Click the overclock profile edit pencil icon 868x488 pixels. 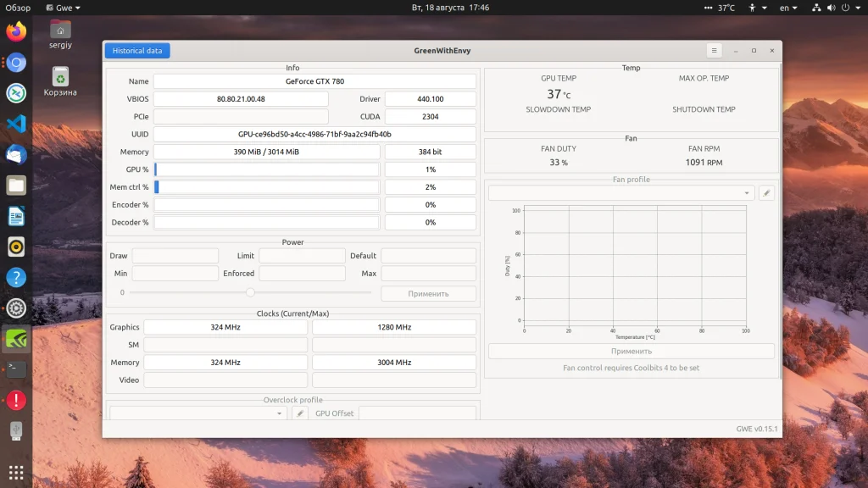click(x=299, y=413)
